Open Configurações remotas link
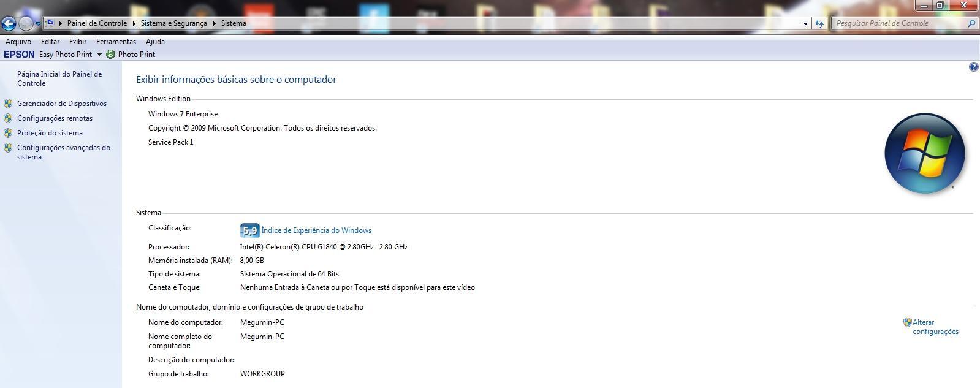This screenshot has height=388, width=980. coord(55,118)
